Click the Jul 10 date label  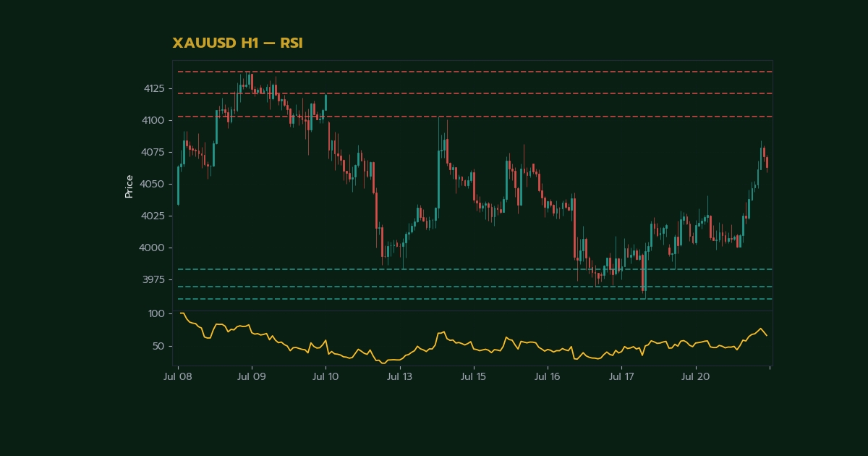click(325, 377)
